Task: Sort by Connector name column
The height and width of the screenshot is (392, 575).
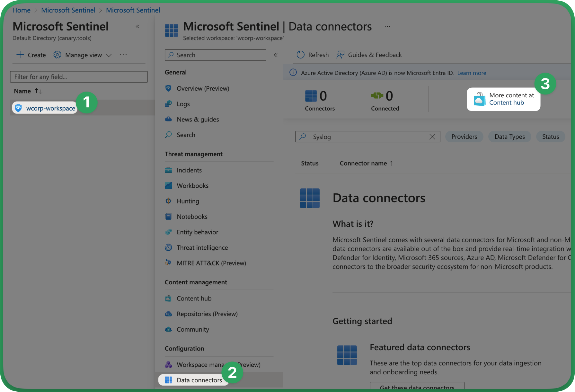Action: pos(366,163)
